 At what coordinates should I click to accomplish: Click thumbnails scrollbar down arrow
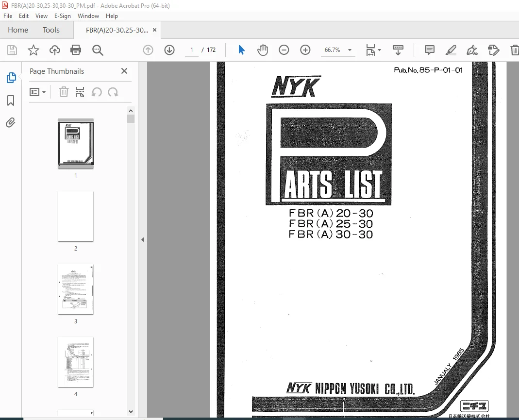(x=131, y=412)
